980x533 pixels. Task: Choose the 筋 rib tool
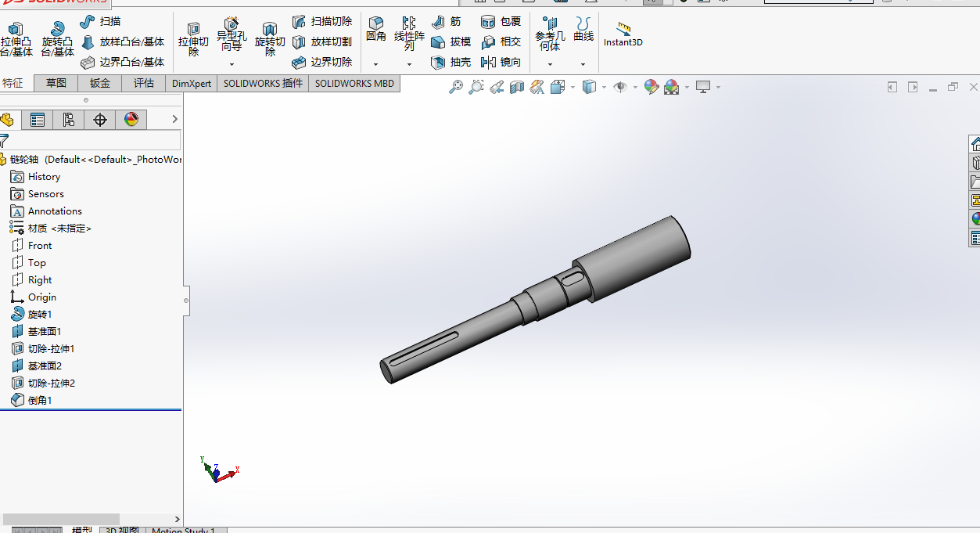446,21
